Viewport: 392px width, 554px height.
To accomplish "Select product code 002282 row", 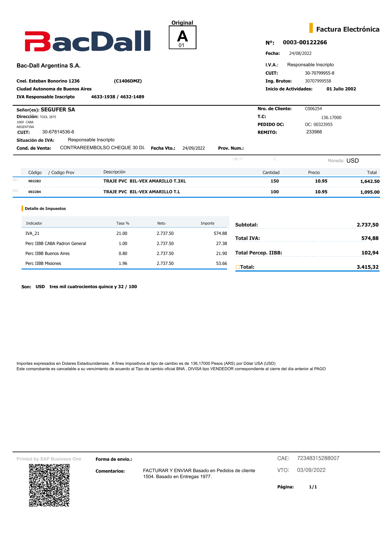I will tap(34, 181).
